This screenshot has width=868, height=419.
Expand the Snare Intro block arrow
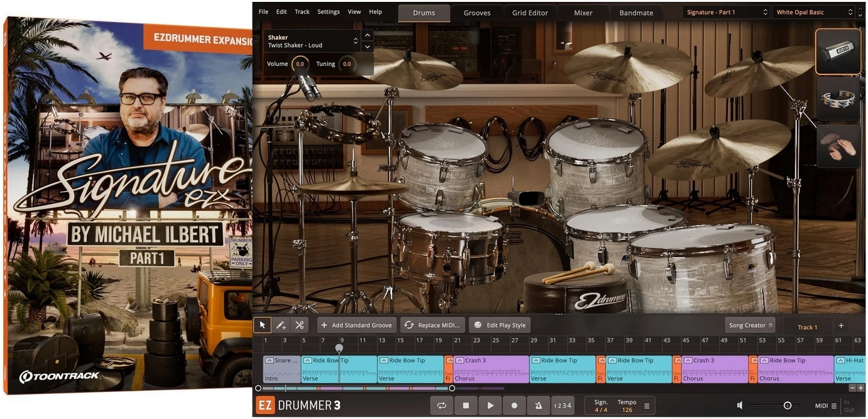(x=269, y=361)
